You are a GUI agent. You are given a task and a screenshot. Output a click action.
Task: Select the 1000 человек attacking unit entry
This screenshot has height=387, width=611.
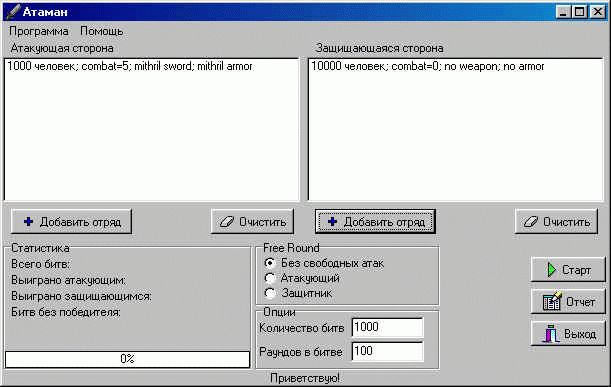[130, 66]
